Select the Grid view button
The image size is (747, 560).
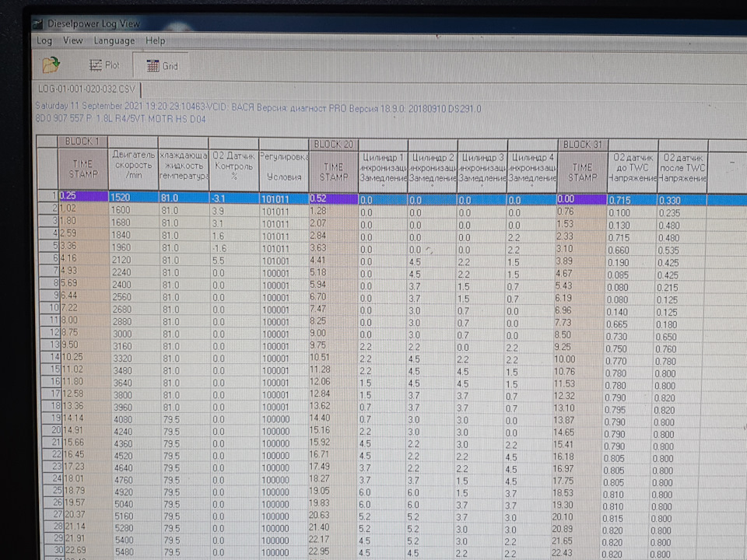[x=162, y=66]
